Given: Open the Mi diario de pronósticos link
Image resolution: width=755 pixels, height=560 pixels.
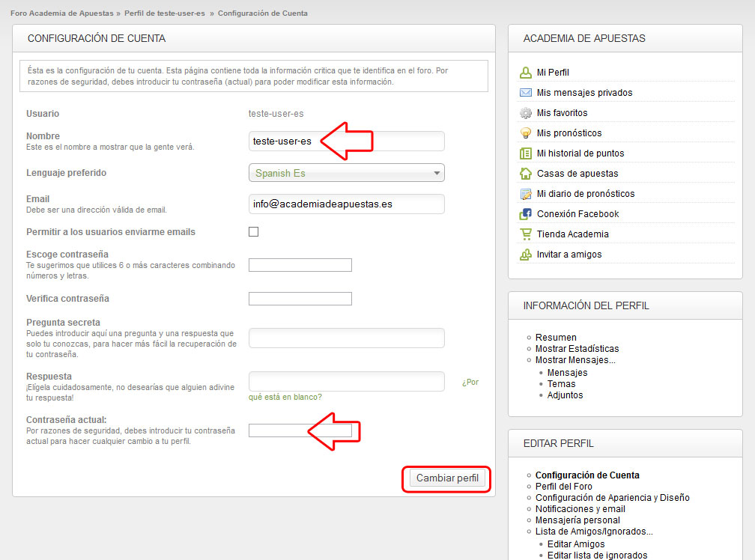Looking at the screenshot, I should (x=585, y=194).
